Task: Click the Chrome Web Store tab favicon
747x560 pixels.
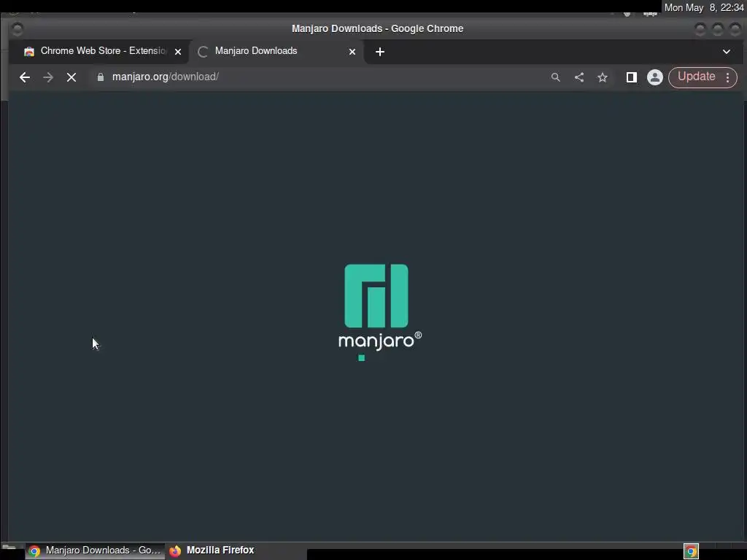Action: [x=29, y=52]
